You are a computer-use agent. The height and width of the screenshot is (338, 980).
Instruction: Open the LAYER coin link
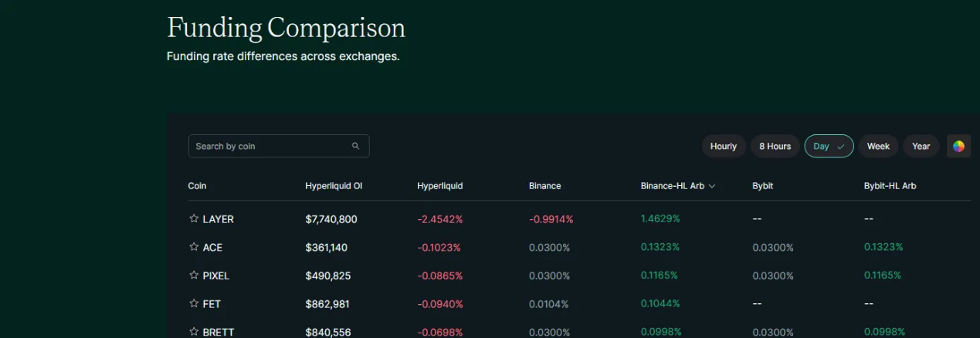(x=218, y=219)
